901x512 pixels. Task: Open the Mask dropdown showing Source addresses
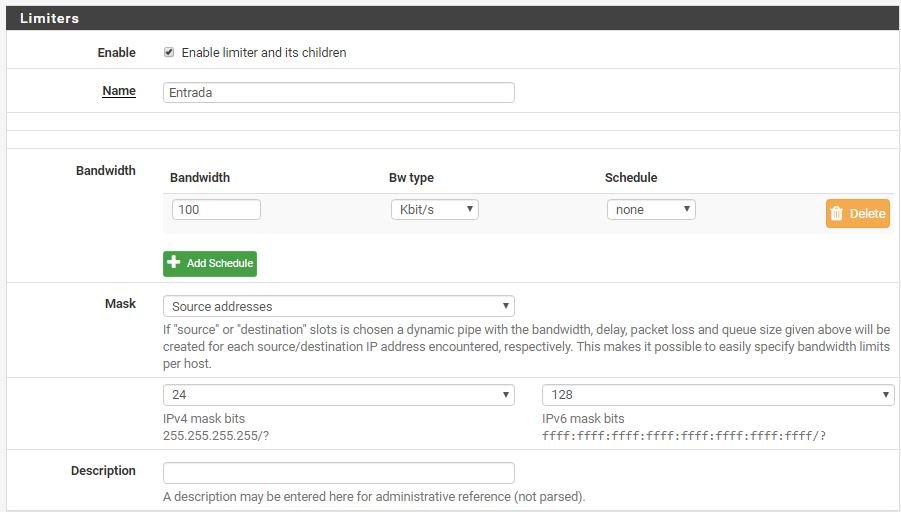[338, 306]
